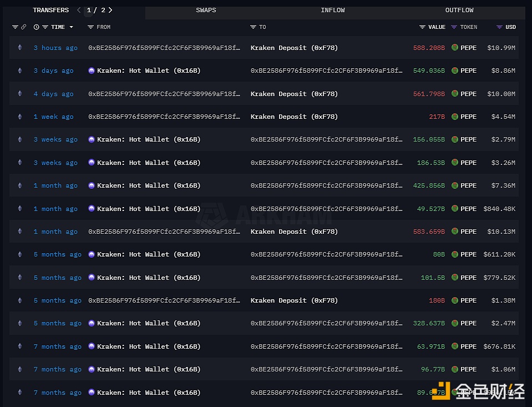This screenshot has height=407, width=532.
Task: Click the value 186.53B
Action: tap(431, 163)
